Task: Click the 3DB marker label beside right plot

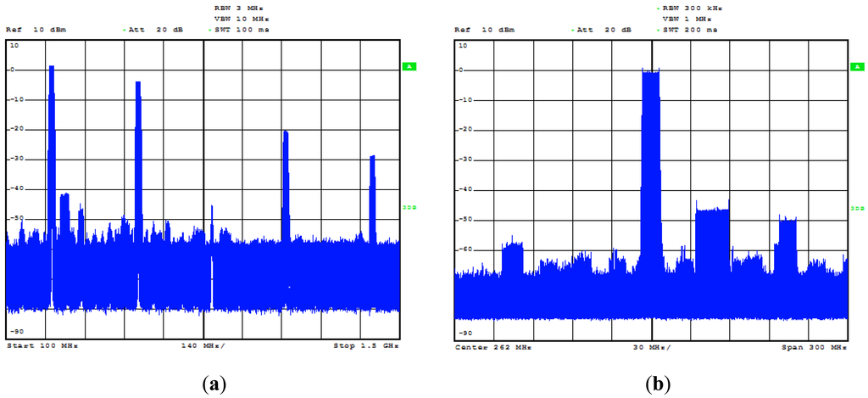Action: (x=857, y=207)
